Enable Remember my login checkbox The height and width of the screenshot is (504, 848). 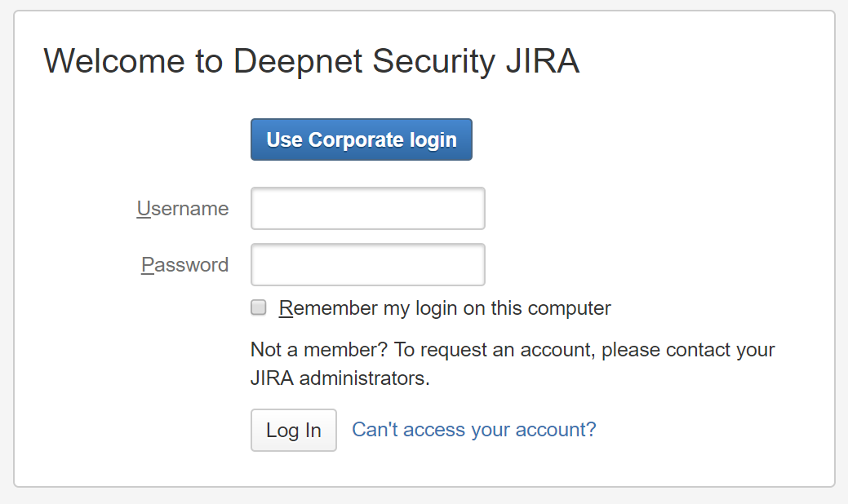coord(259,307)
